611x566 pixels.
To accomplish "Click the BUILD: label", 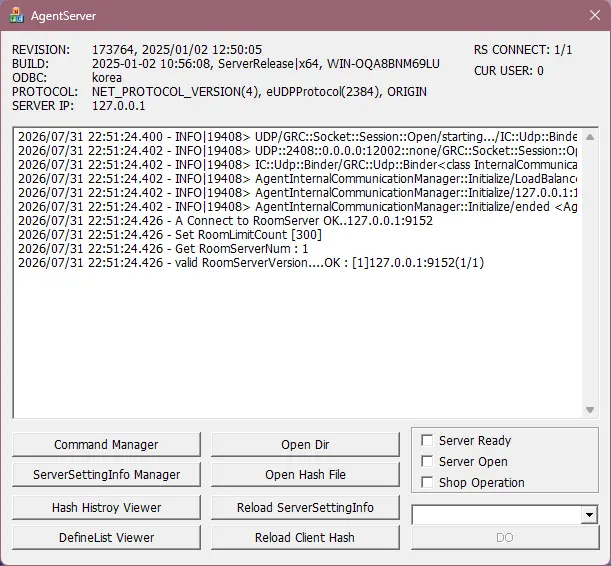I will [x=30, y=64].
